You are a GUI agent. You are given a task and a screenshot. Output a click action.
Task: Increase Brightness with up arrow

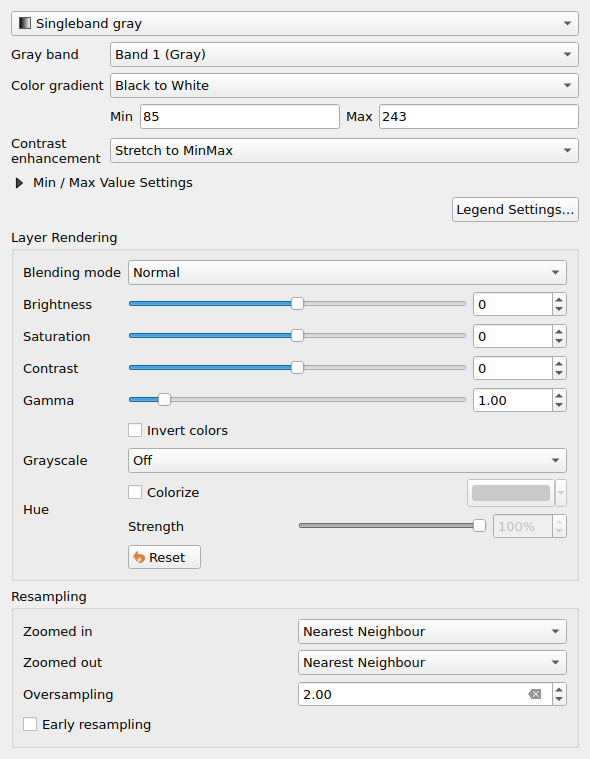coord(559,299)
